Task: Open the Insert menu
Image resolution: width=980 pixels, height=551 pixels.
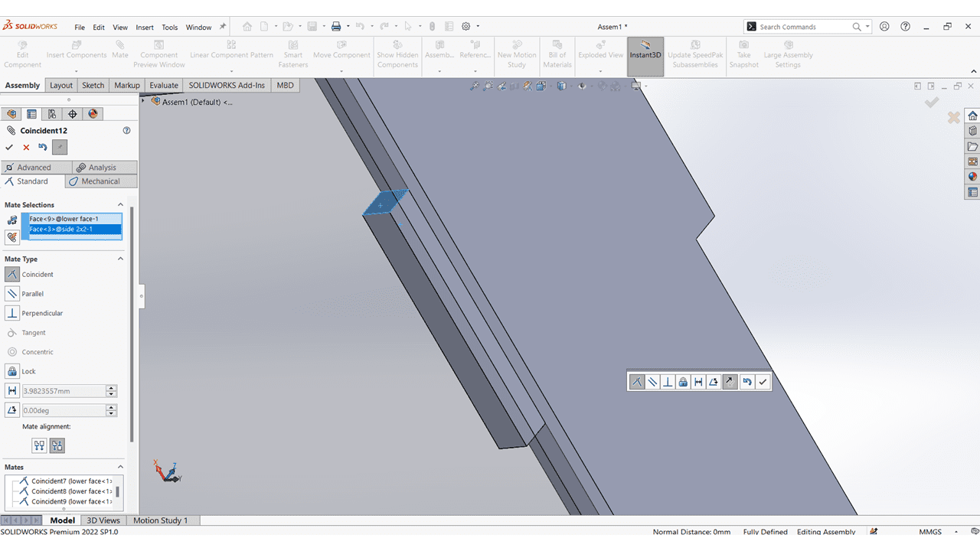Action: [145, 27]
